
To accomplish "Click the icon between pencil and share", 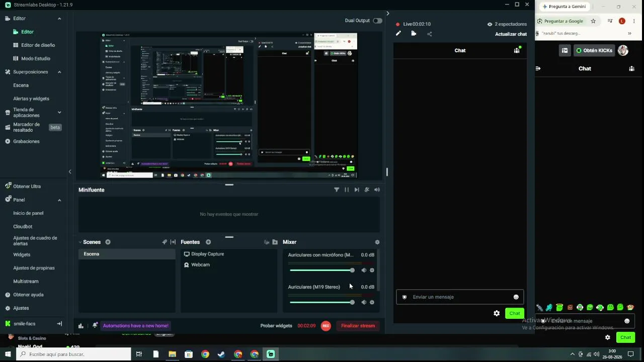I will pyautogui.click(x=414, y=34).
